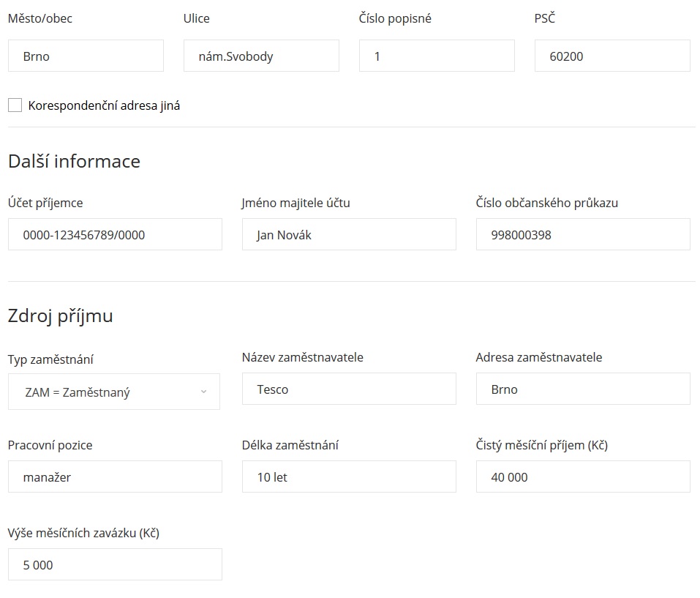Click the Název zaměstnavatele field with Tesco
The height and width of the screenshot is (598, 700).
click(349, 389)
